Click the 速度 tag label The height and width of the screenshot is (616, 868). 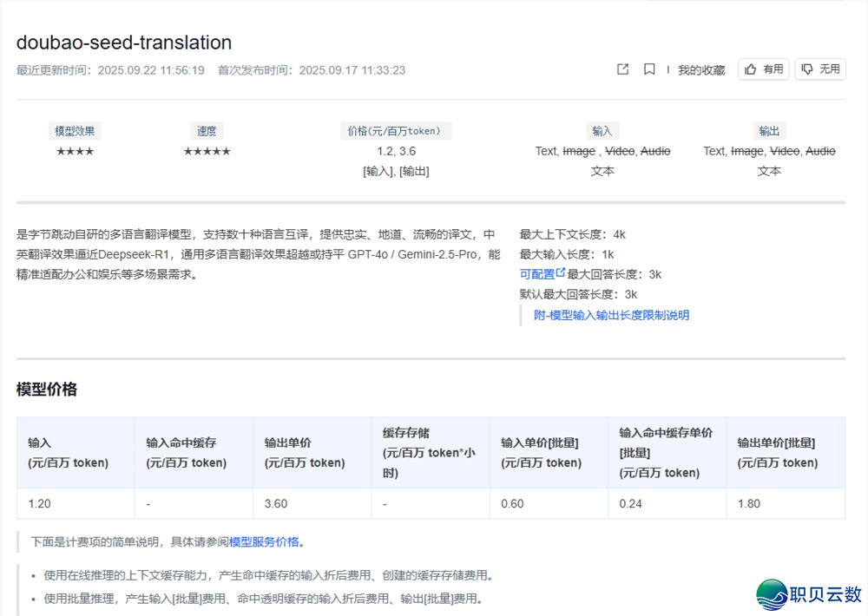tap(207, 131)
